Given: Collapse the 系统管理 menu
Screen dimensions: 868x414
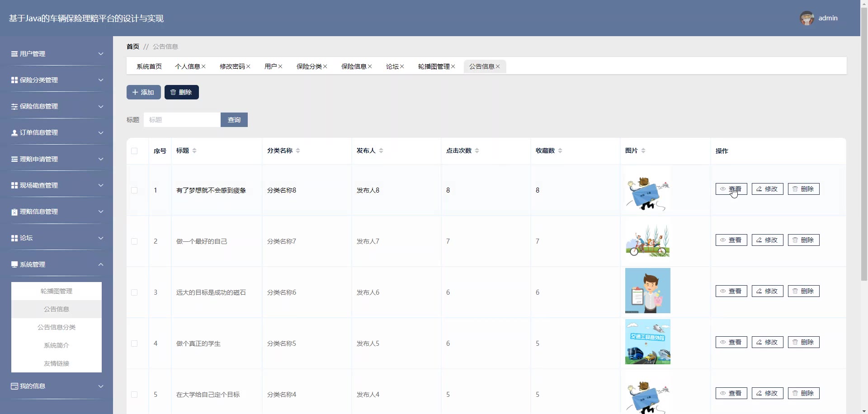Looking at the screenshot, I should pyautogui.click(x=57, y=264).
